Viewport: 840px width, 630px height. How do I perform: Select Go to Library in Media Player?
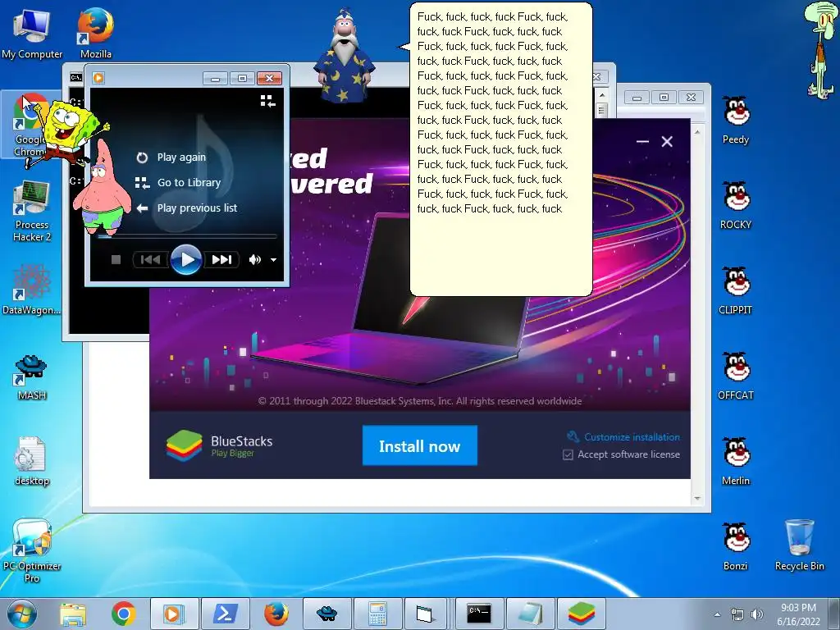coord(178,183)
